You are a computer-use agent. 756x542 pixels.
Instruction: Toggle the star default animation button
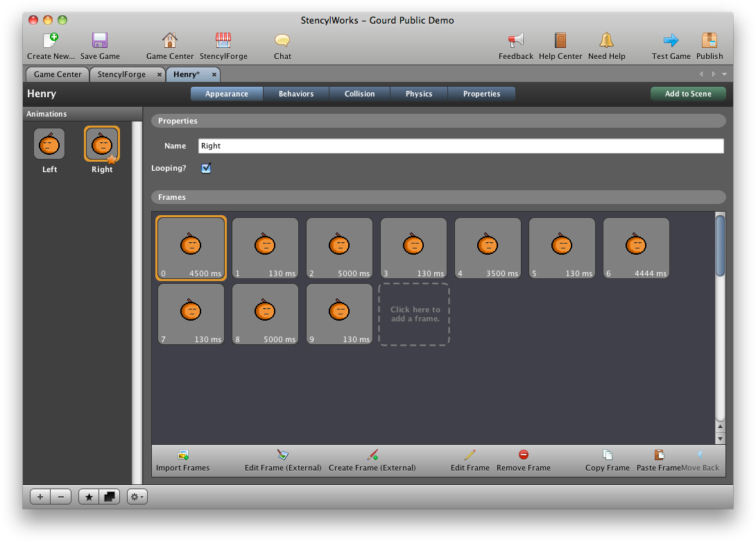click(x=89, y=497)
